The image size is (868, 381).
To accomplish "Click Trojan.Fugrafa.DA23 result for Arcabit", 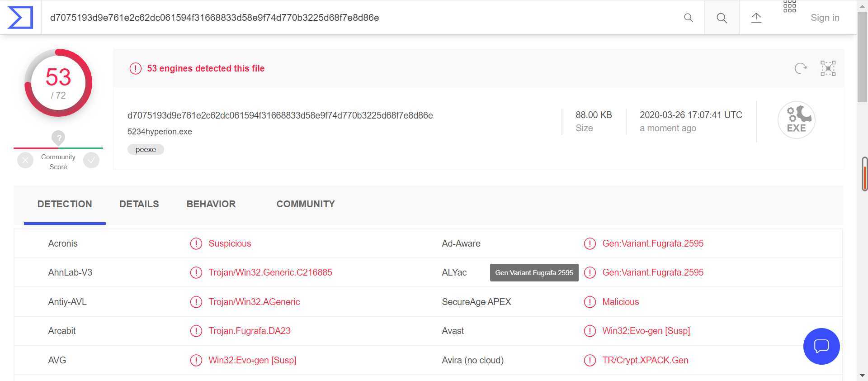I will (250, 331).
